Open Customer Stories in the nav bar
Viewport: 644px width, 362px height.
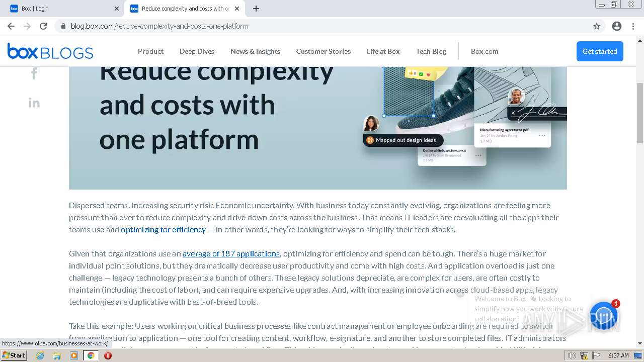[324, 51]
